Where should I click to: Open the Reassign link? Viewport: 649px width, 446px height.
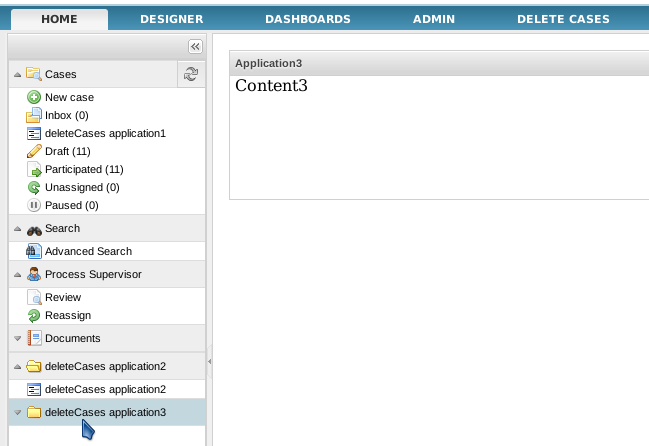(x=68, y=315)
